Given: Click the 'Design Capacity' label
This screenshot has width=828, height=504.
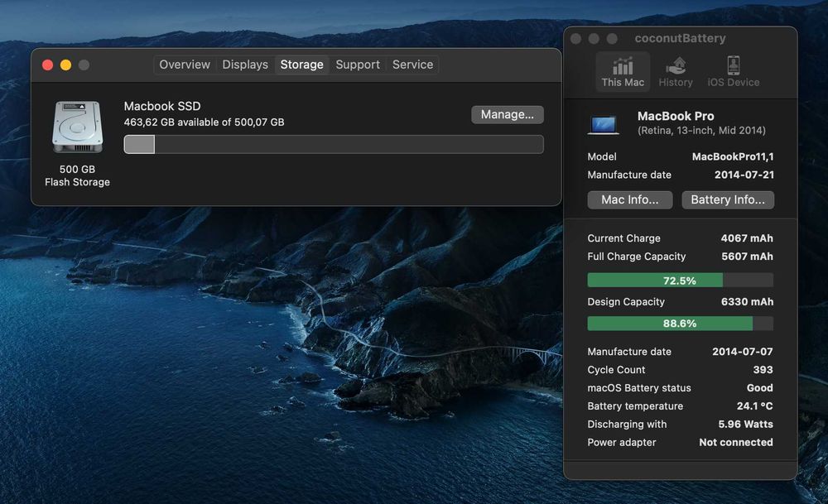Looking at the screenshot, I should (626, 301).
